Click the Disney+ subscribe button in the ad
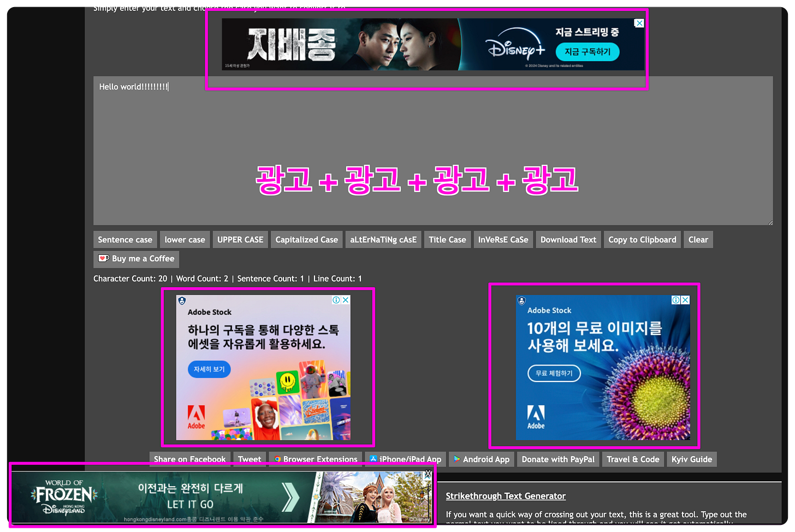The image size is (795, 532). 588,52
